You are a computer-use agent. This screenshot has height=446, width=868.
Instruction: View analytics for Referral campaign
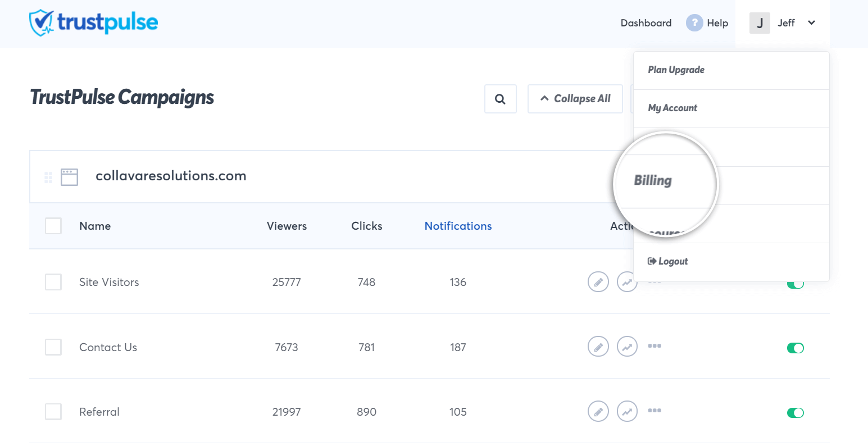point(627,412)
